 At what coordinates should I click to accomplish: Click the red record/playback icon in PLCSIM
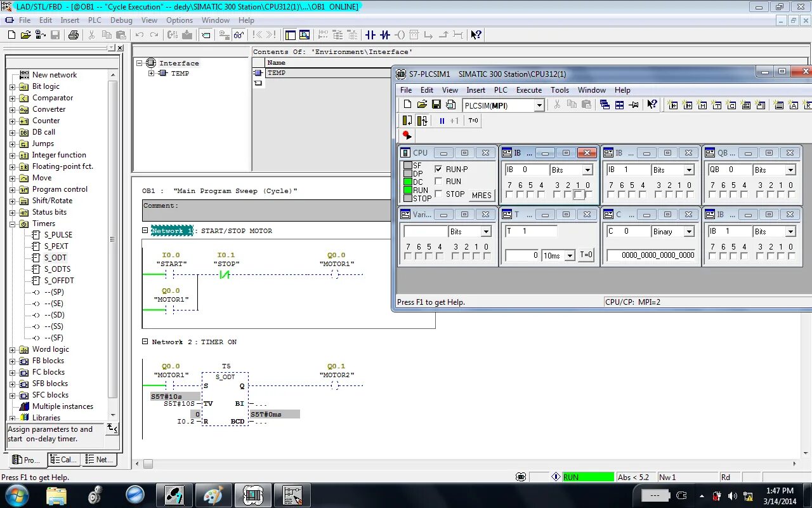coord(407,135)
